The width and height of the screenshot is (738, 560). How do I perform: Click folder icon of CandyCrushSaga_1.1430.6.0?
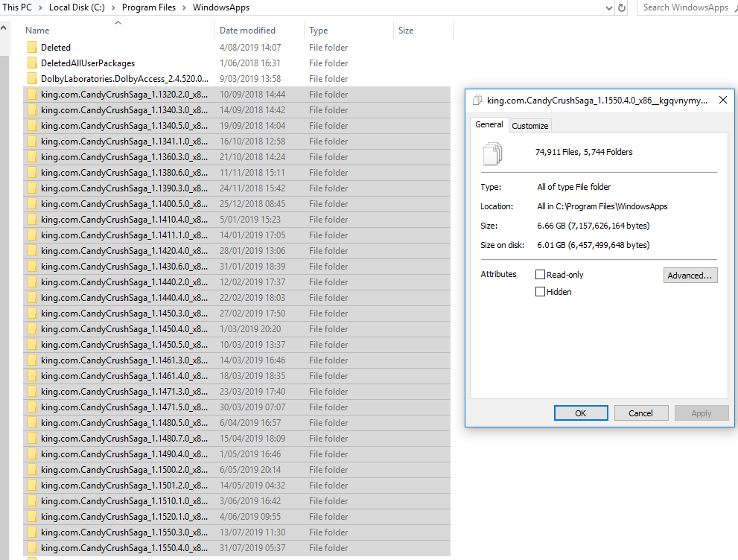point(32,267)
